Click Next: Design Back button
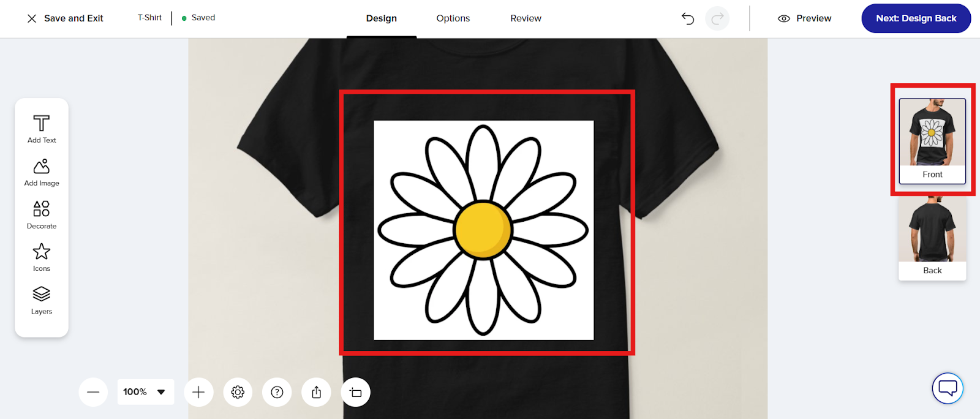The image size is (980, 419). pos(916,18)
